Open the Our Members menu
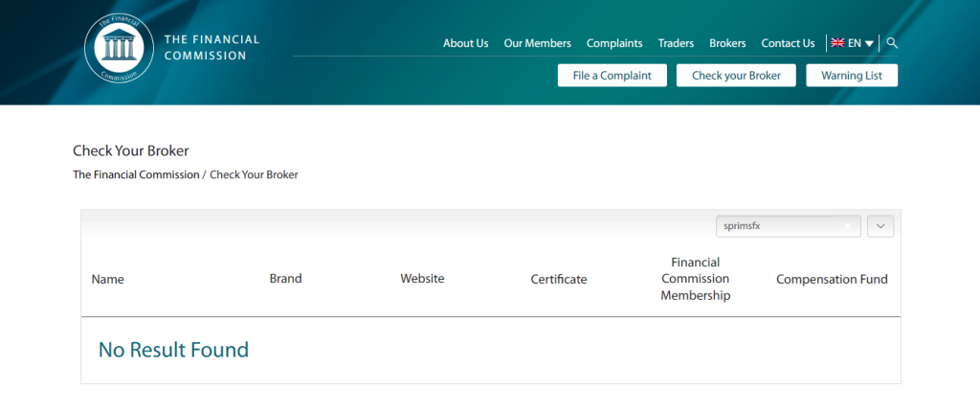980x412 pixels. coord(538,43)
